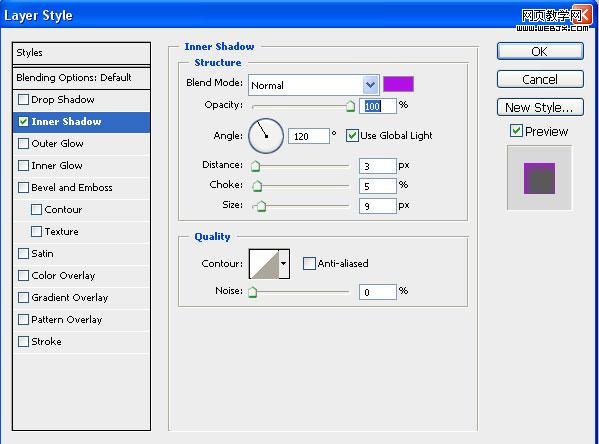The height and width of the screenshot is (444, 599).
Task: Select the Styles list header
Action: 81,53
